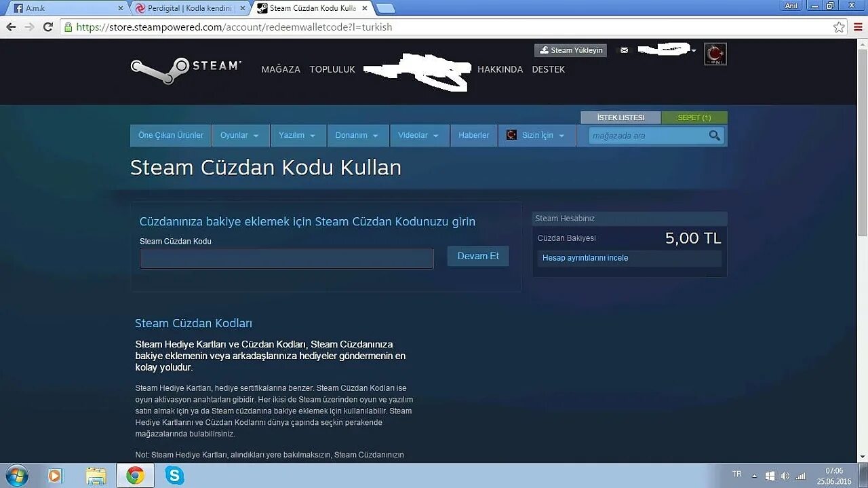Click the browser forward arrow

click(x=29, y=27)
